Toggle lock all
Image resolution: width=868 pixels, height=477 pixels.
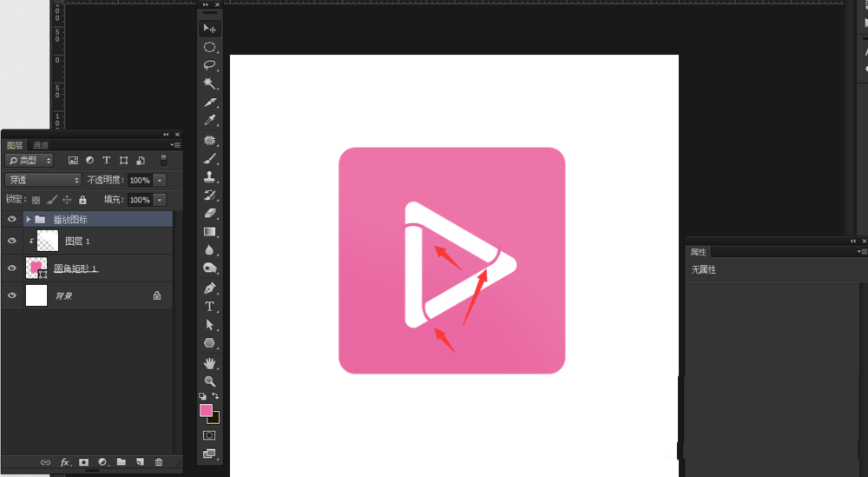(x=82, y=200)
